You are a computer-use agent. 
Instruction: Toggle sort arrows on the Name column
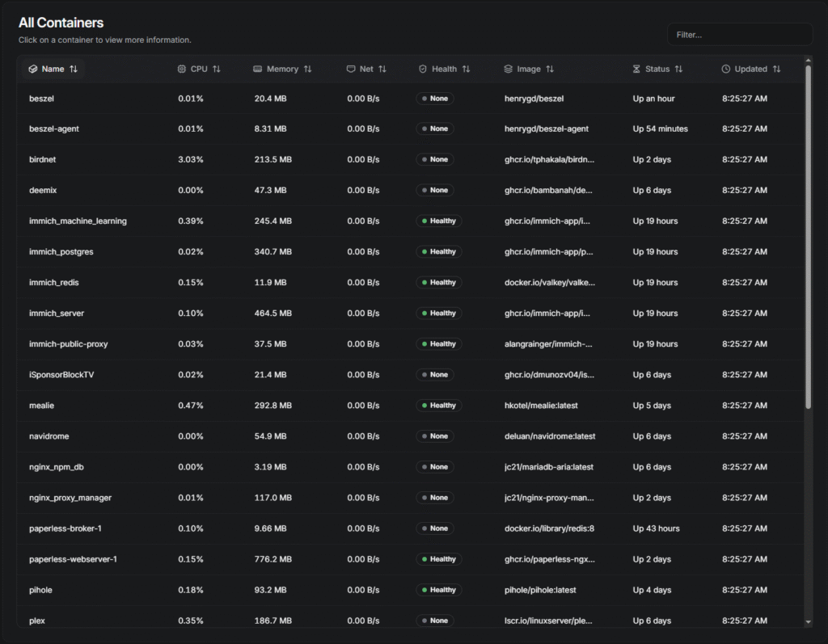[x=74, y=69]
